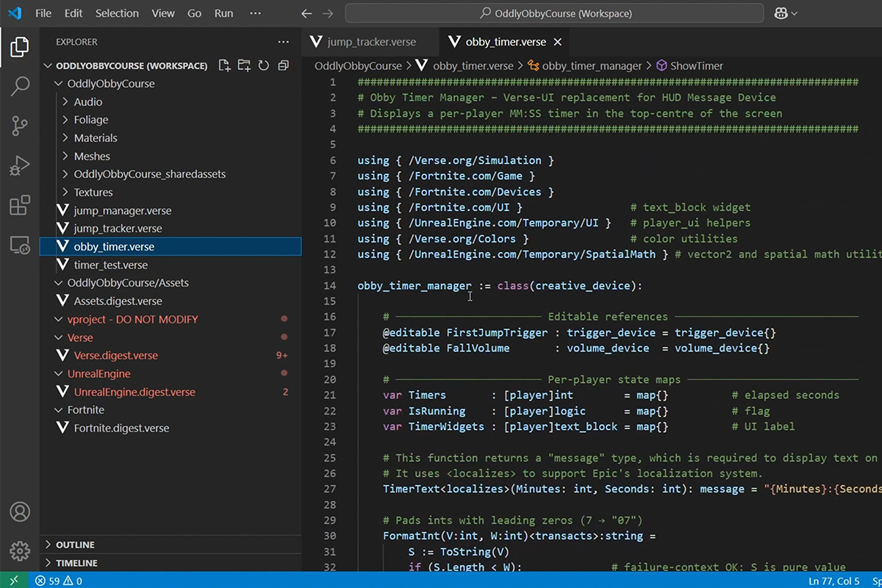Open the Run menu
Image resolution: width=882 pixels, height=588 pixels.
pyautogui.click(x=223, y=12)
